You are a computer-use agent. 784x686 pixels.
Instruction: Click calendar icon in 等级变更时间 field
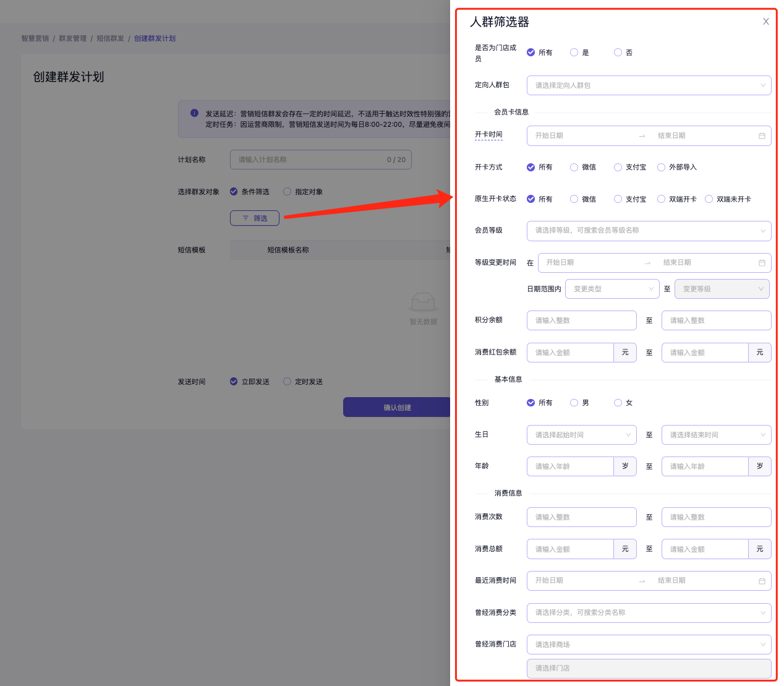coord(762,263)
